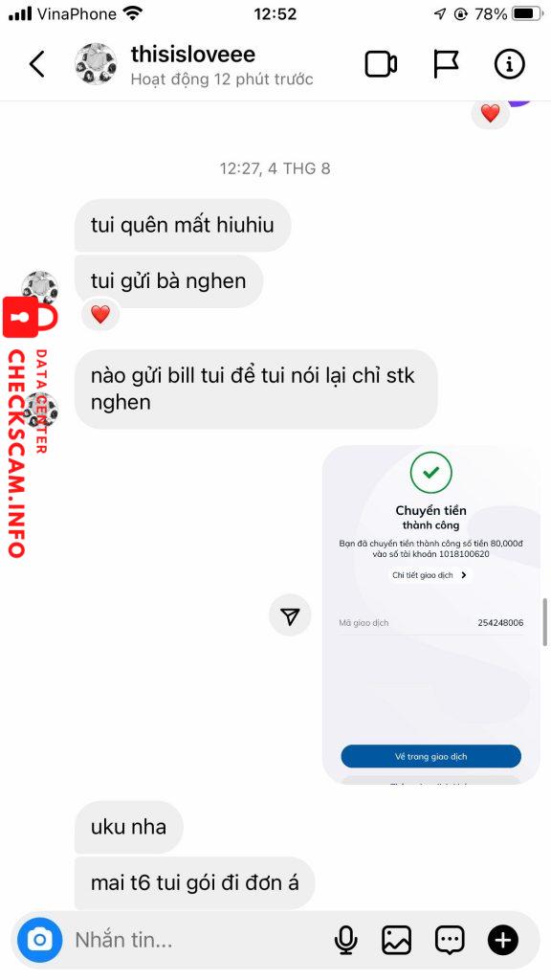The width and height of the screenshot is (551, 980).
Task: Open the quick replies chat bubble icon
Action: coord(450,940)
